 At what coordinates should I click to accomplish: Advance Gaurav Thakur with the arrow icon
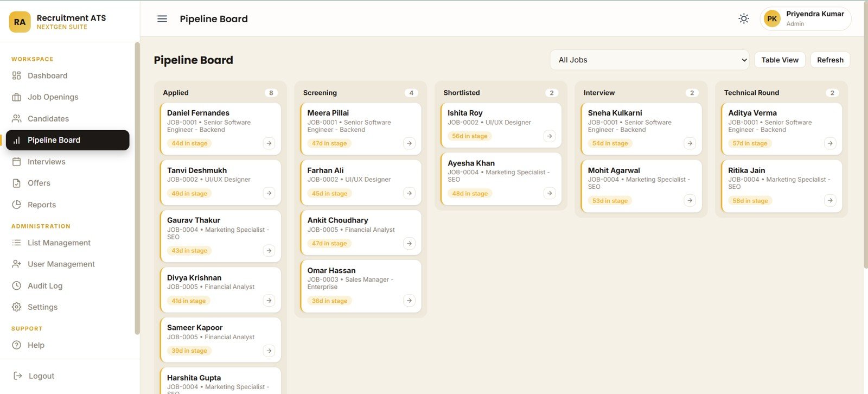(x=269, y=251)
